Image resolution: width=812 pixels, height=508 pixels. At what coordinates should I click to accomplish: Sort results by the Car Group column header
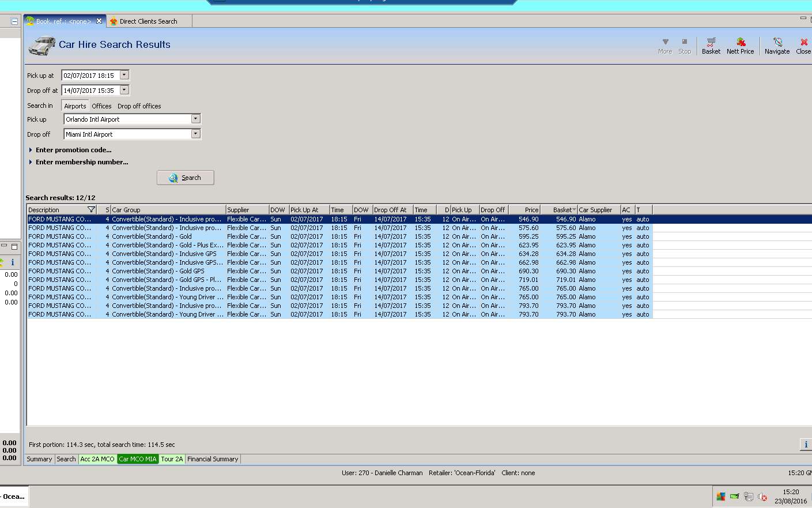168,210
